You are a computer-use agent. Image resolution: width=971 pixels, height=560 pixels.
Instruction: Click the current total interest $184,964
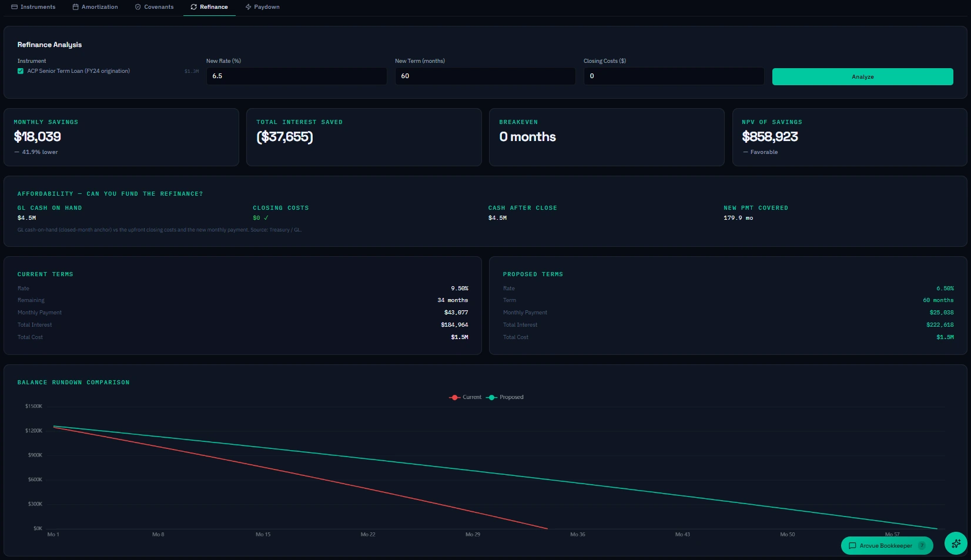pos(454,325)
